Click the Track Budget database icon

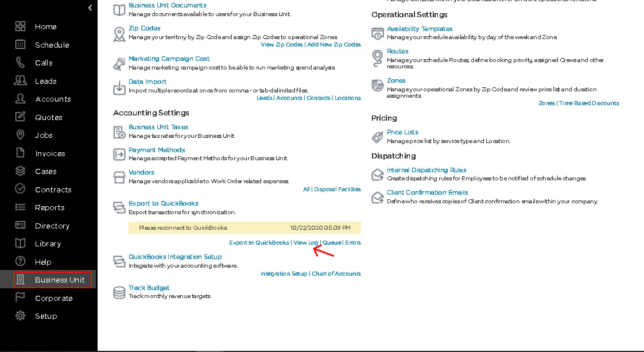coord(119,292)
